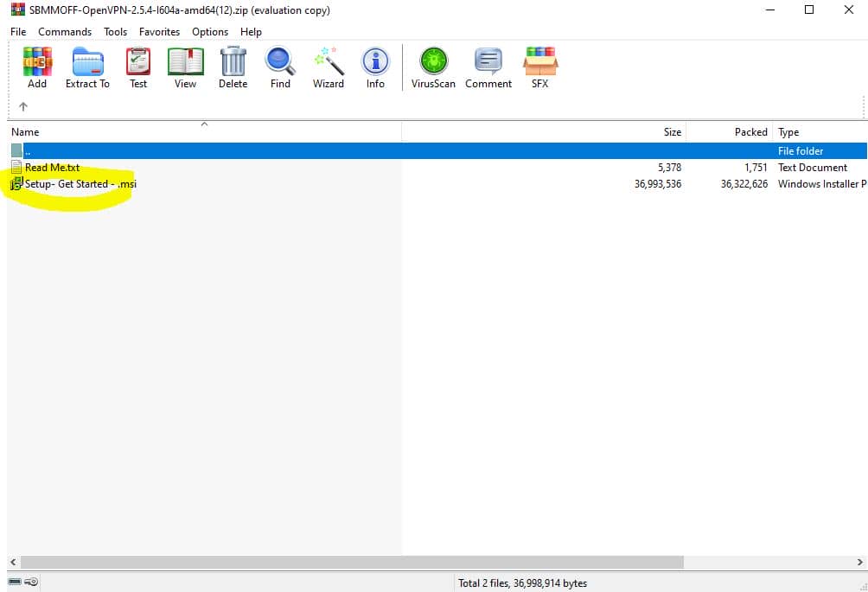This screenshot has width=868, height=592.
Task: Click the msi installer file icon
Action: pyautogui.click(x=16, y=184)
